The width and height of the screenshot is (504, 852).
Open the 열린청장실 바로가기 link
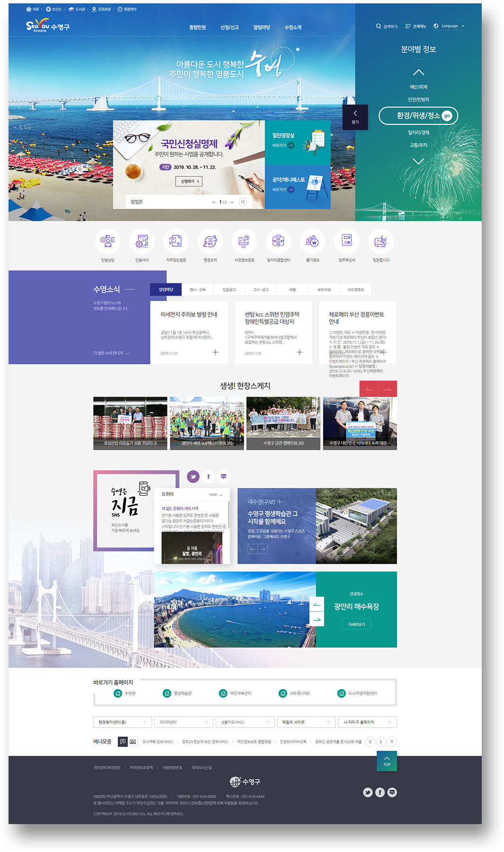coord(283,145)
